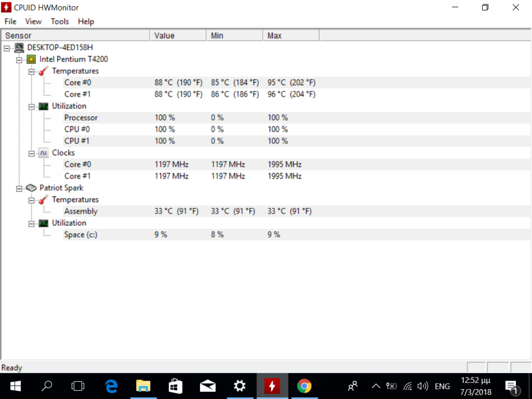
Task: Open the clock showing 12:52 7/3/2018
Action: click(475, 386)
